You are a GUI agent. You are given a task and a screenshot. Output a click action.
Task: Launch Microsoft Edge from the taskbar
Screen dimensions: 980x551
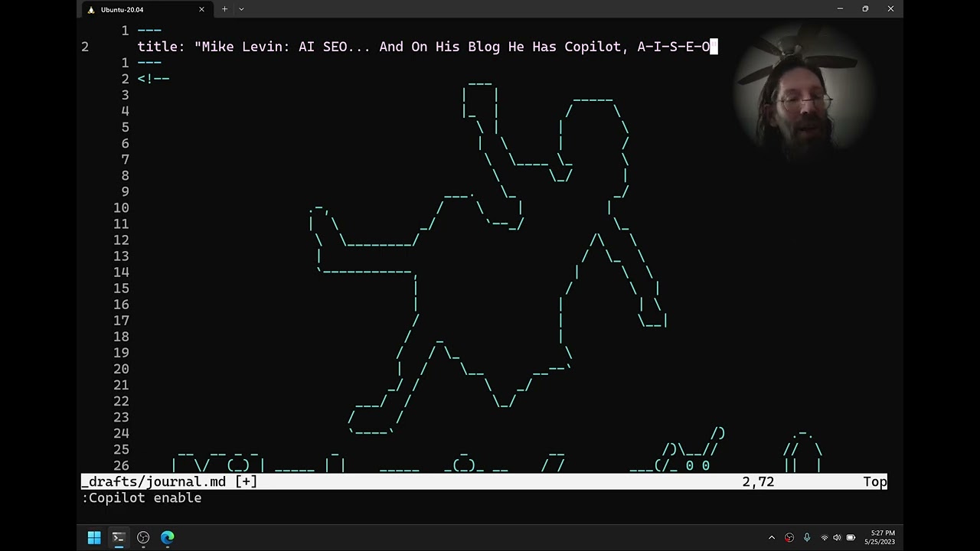pos(168,538)
